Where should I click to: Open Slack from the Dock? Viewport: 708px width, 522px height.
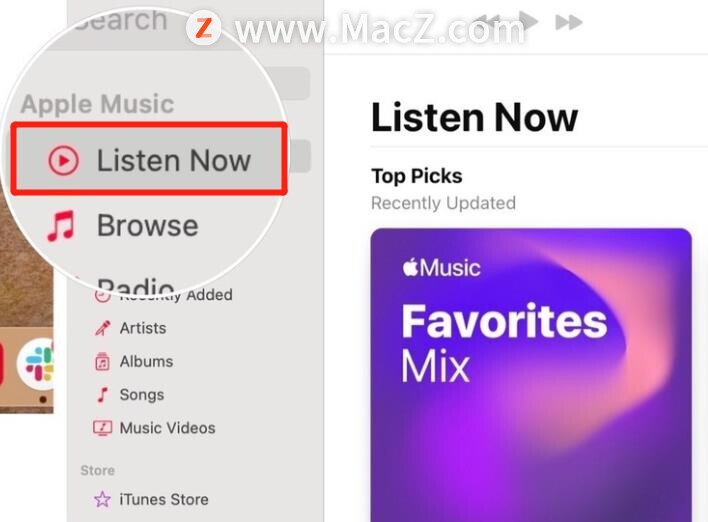[x=36, y=364]
